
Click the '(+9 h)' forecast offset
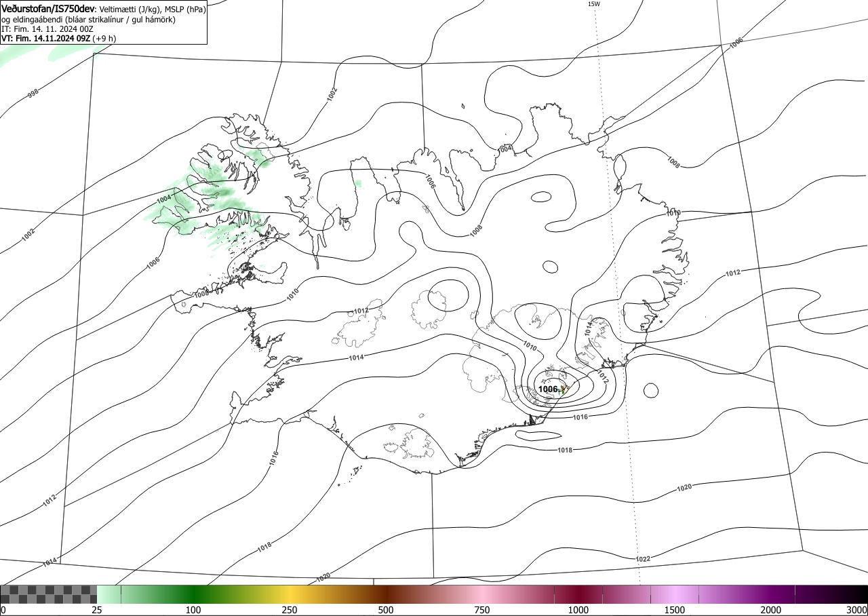[x=104, y=39]
